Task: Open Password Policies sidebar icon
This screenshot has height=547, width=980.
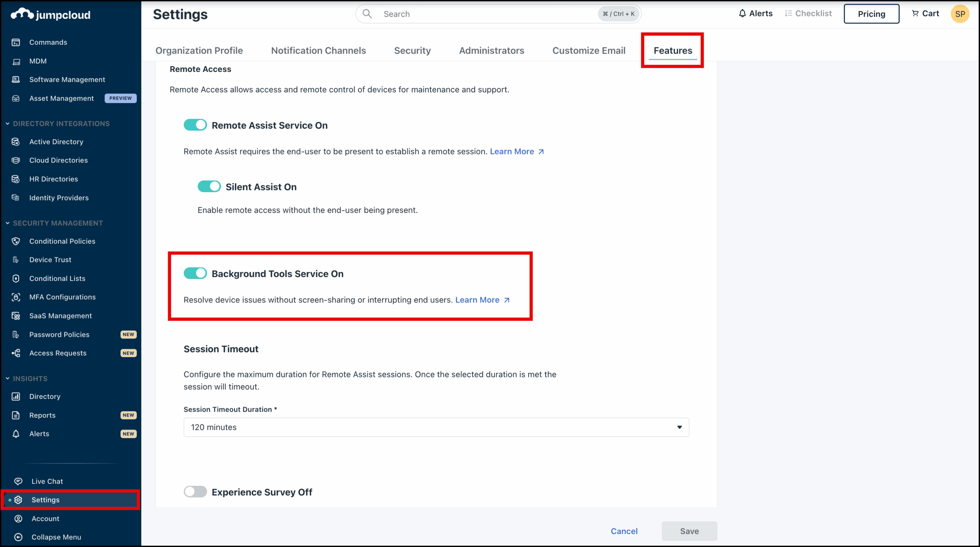Action: point(16,335)
